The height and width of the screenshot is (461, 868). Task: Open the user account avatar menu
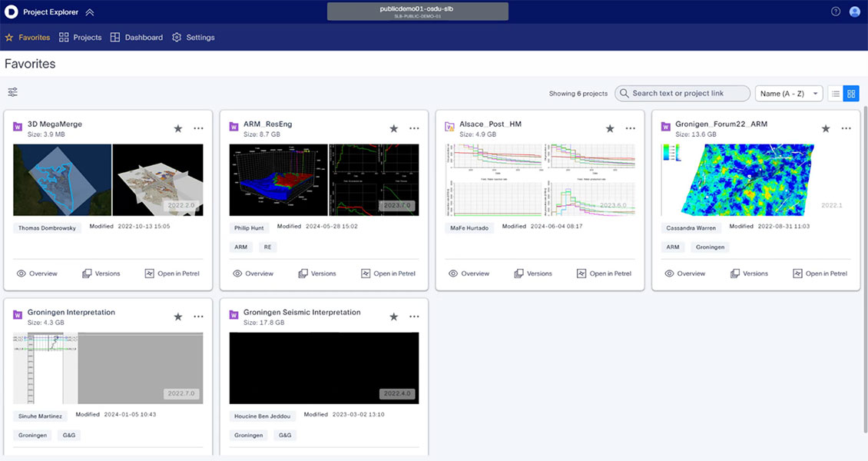coord(854,11)
